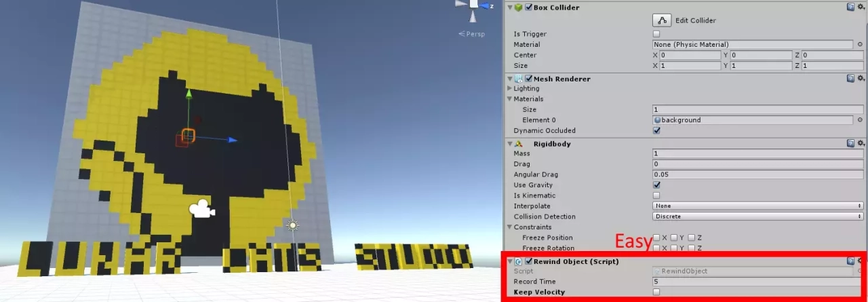Collapse the Rewind Object script foldout

point(510,261)
